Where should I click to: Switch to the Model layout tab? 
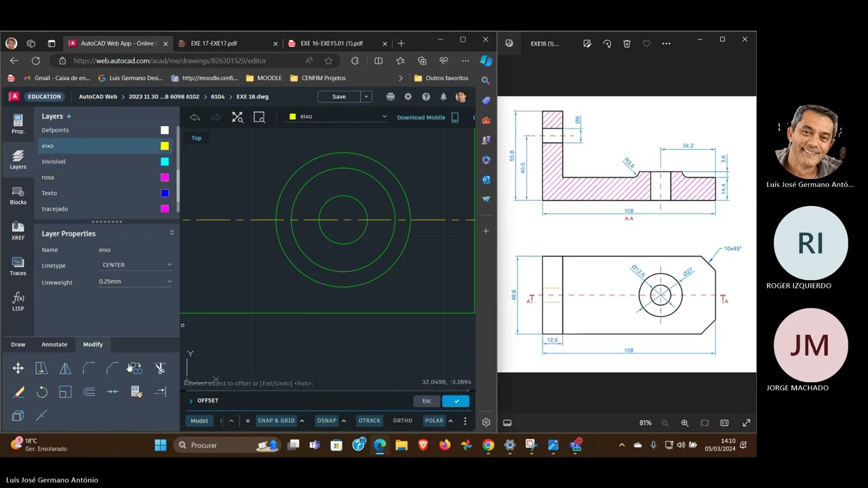point(199,421)
